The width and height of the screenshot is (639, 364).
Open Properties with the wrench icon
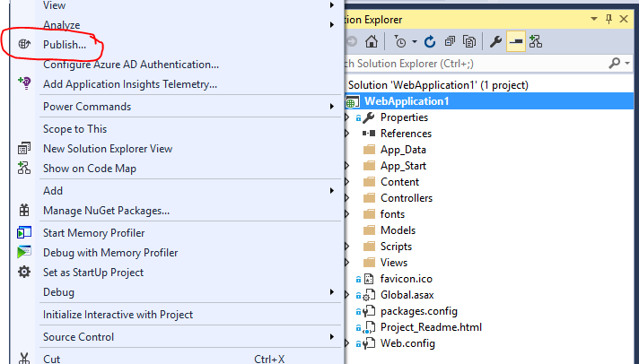click(495, 41)
